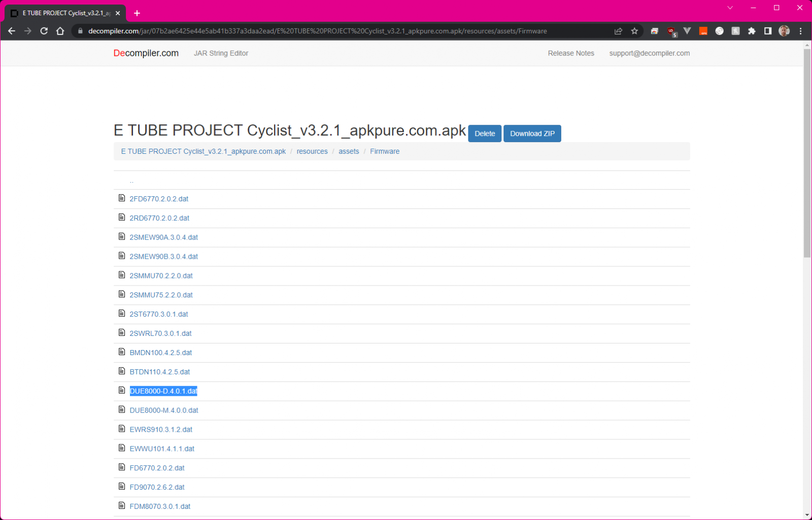
Task: Click support@decompiler.com email link
Action: 650,53
